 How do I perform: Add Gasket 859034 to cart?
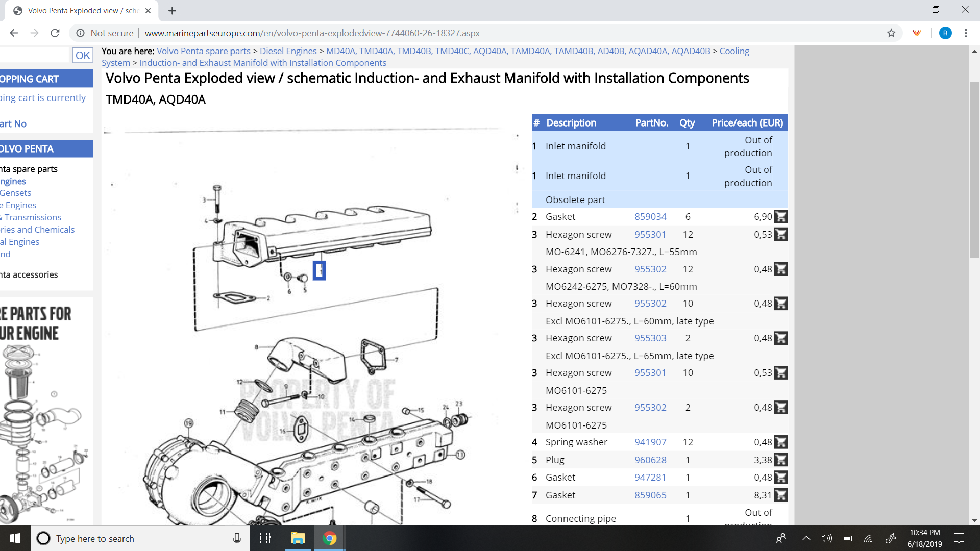pyautogui.click(x=780, y=217)
